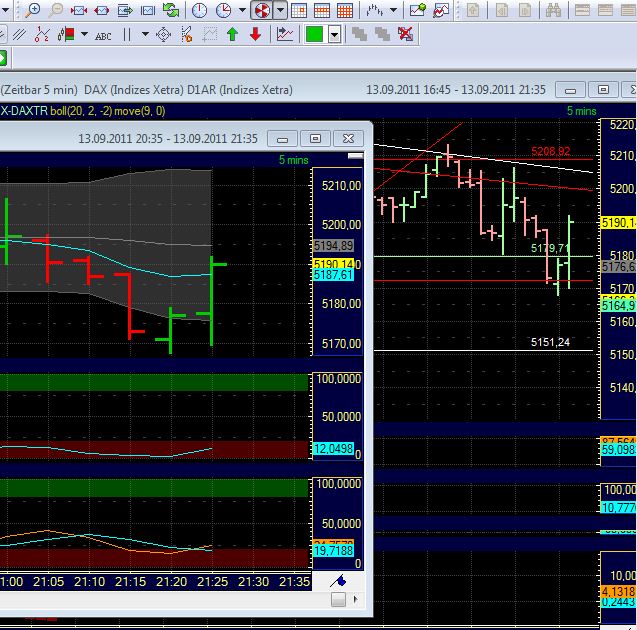Viewport: 637px width, 630px height.
Task: Click small right arrow beside scrollbar thumb
Action: tap(355, 599)
